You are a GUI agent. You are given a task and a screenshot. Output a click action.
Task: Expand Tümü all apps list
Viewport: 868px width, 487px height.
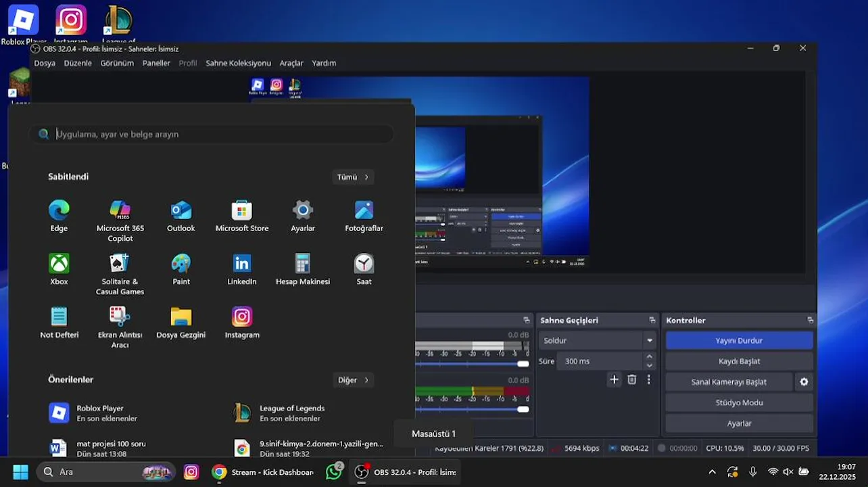(x=353, y=177)
